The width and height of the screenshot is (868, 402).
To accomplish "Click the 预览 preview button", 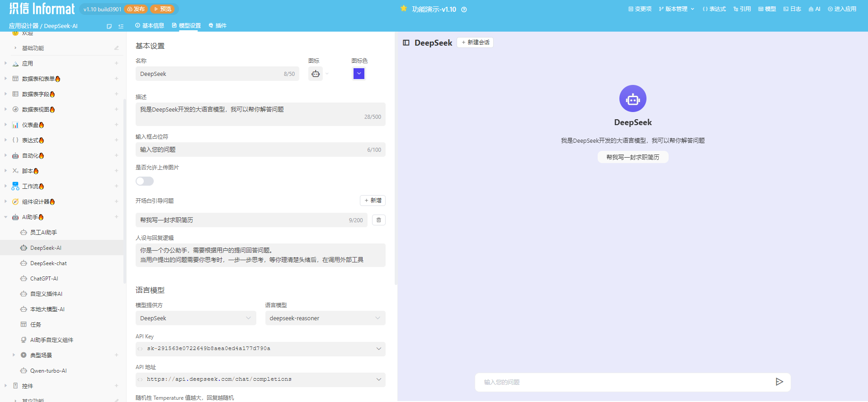I will [163, 9].
